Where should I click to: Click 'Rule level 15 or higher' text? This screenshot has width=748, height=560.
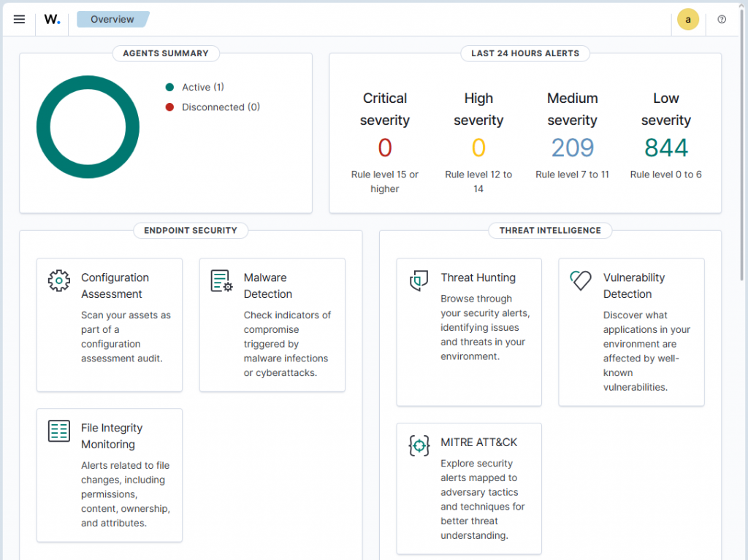(385, 182)
